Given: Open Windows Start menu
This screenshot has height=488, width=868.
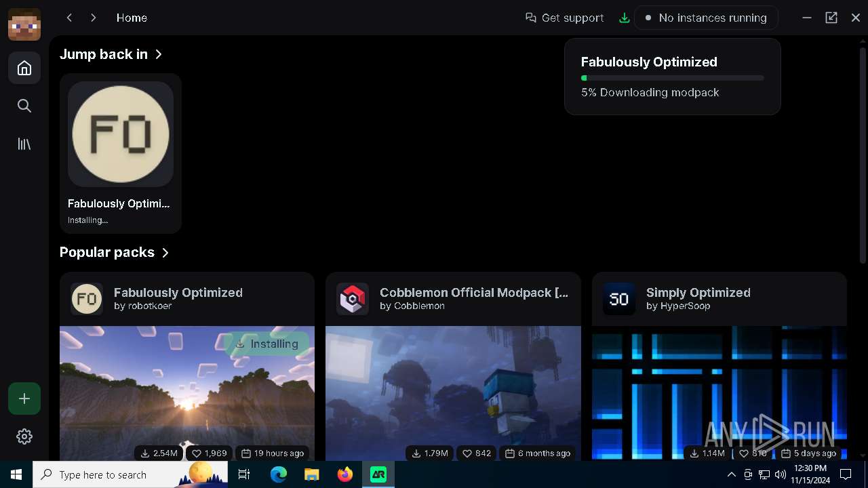Looking at the screenshot, I should (16, 474).
